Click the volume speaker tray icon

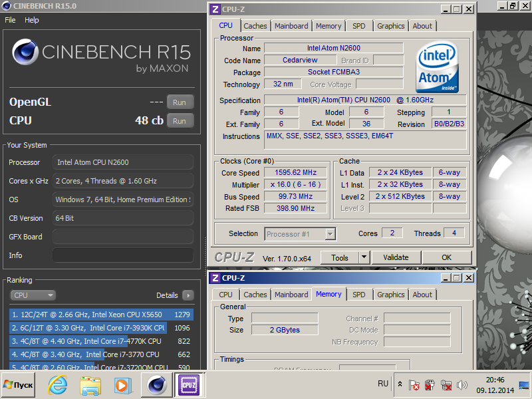(x=462, y=385)
